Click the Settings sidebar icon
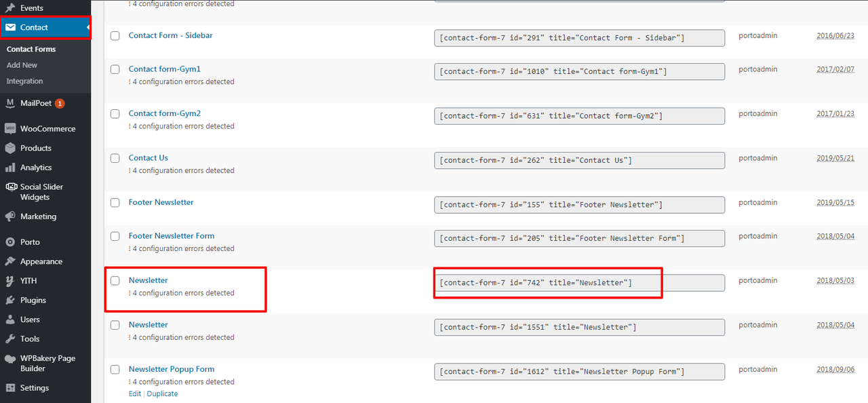Viewport: 868px width, 403px height. (x=10, y=388)
